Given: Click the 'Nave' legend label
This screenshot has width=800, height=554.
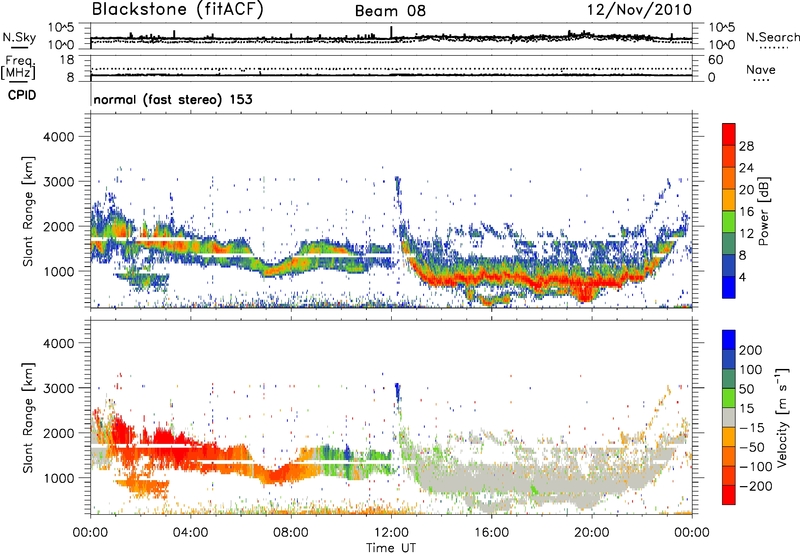Looking at the screenshot, I should point(760,70).
